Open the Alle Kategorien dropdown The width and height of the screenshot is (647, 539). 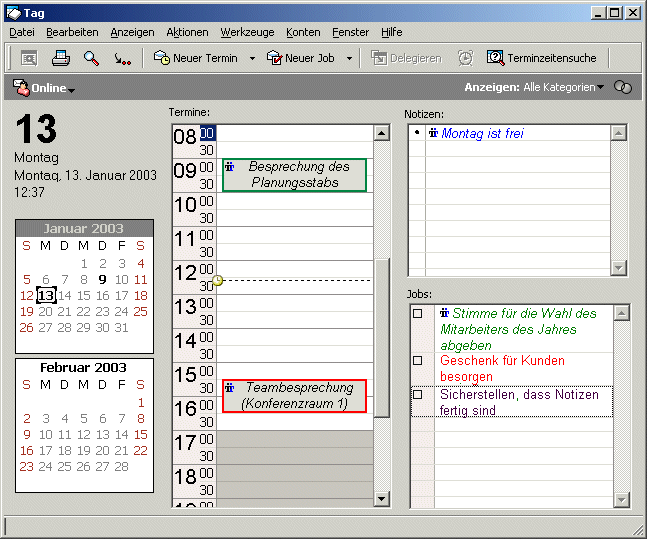[600, 87]
